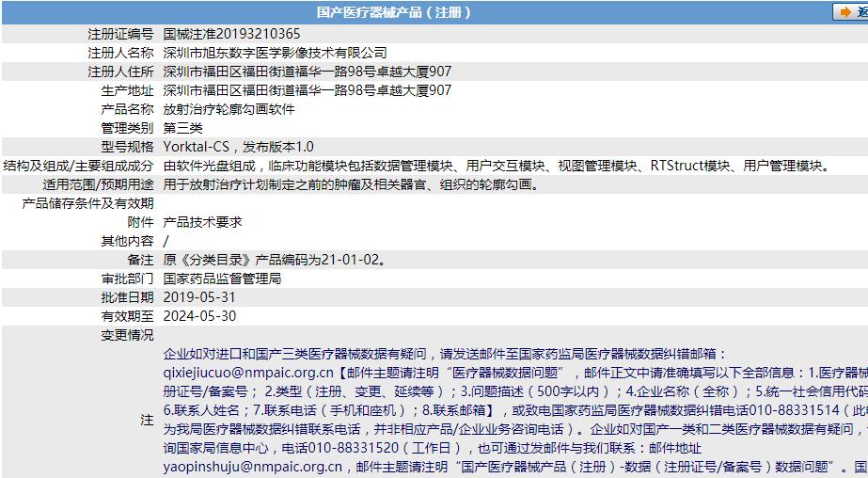868x478 pixels.
Task: Click approval date 2019-05-31
Action: click(x=199, y=297)
